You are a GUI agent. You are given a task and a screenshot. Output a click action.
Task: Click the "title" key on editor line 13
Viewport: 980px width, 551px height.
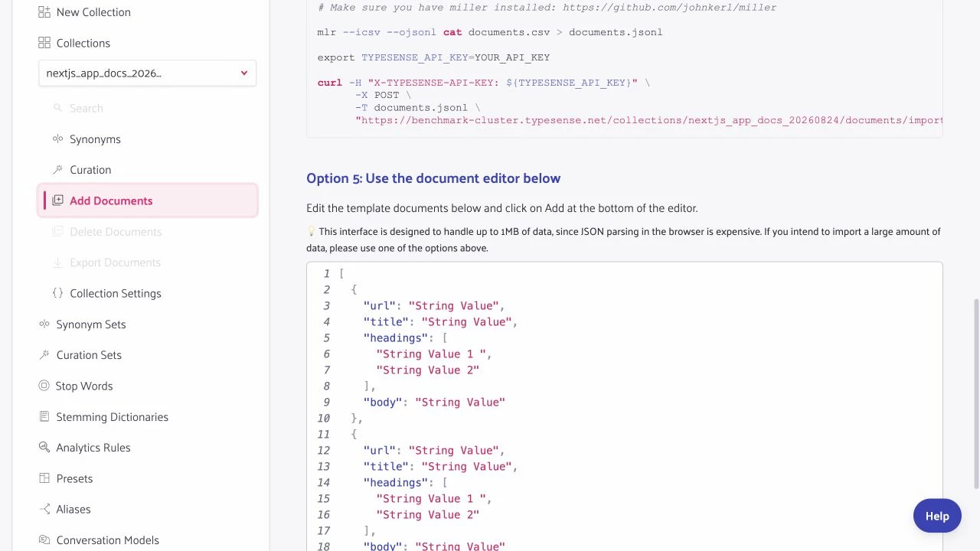[x=386, y=467]
